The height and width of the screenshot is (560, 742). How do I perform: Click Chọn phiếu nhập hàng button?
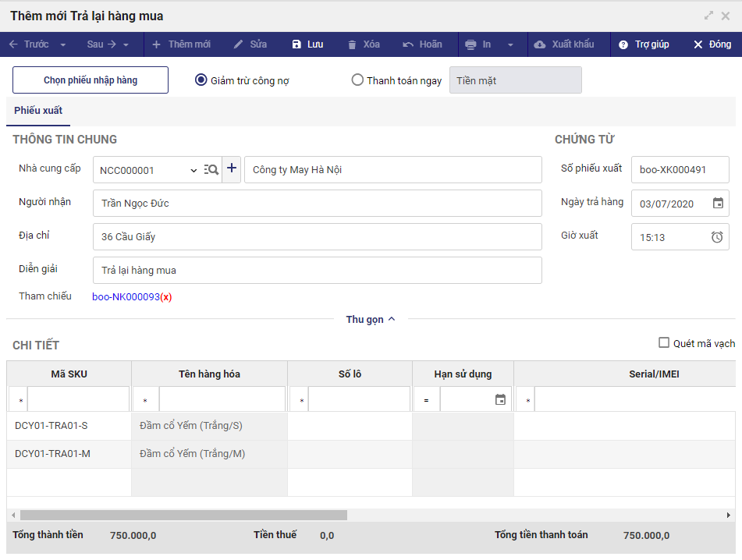(x=91, y=80)
